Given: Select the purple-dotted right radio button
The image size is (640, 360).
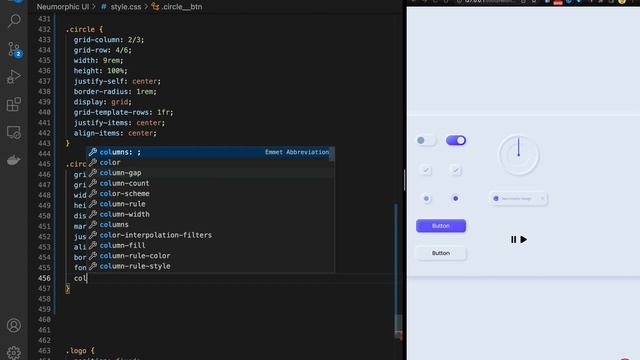Looking at the screenshot, I should [x=456, y=199].
